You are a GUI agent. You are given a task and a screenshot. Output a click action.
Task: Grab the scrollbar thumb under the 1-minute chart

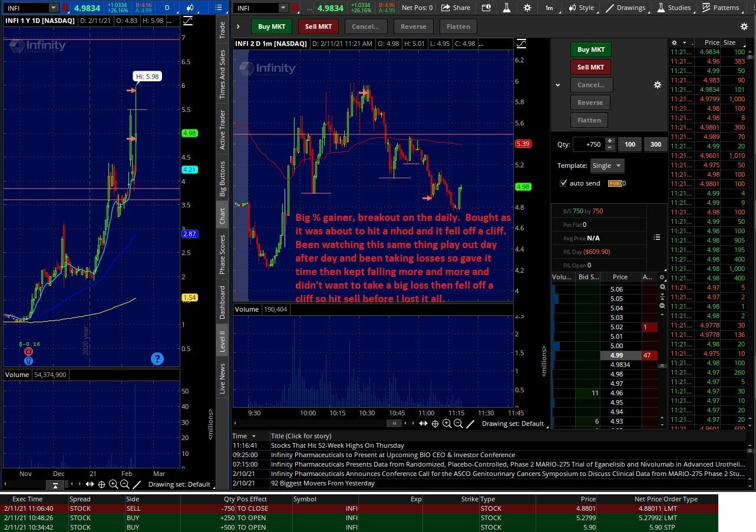tap(394, 424)
